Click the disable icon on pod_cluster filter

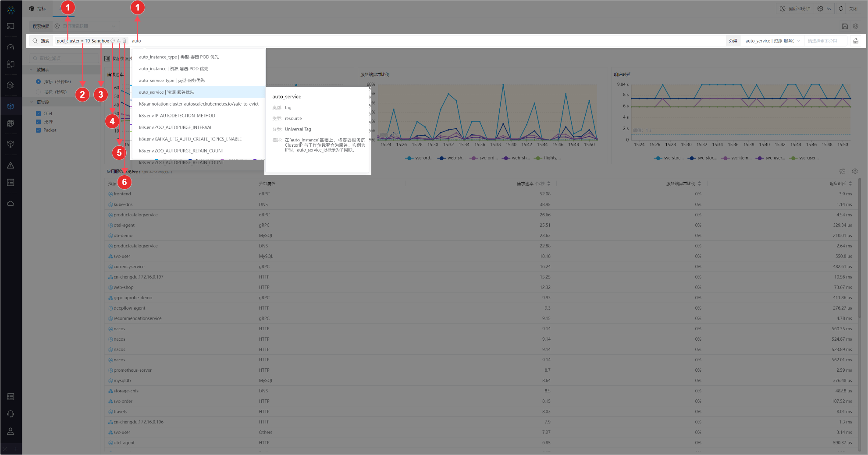[113, 41]
